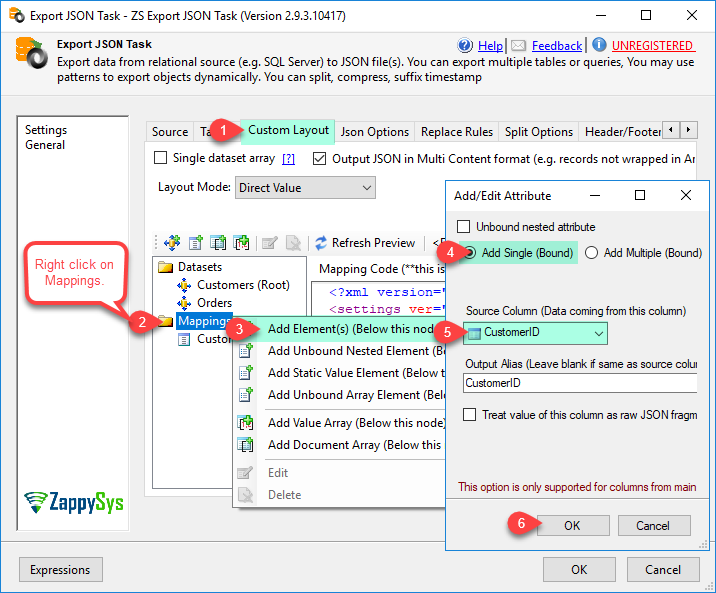The width and height of the screenshot is (716, 593).
Task: Select the Mappings tree node
Action: pyautogui.click(x=204, y=321)
